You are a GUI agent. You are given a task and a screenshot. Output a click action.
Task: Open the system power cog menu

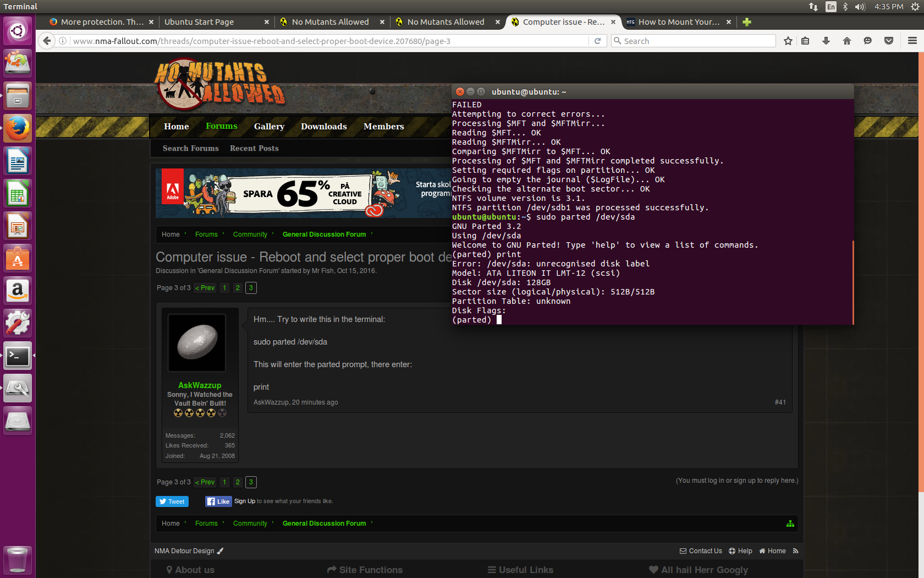pos(915,7)
